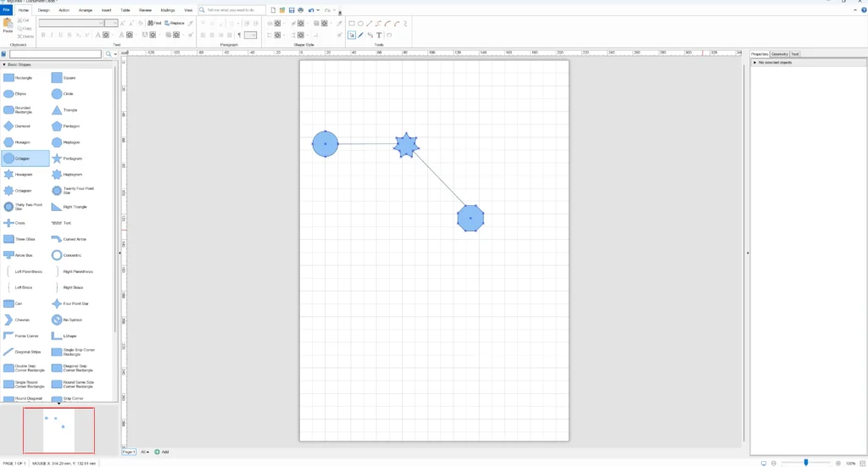Pick the Frame Corner shape

click(21, 336)
